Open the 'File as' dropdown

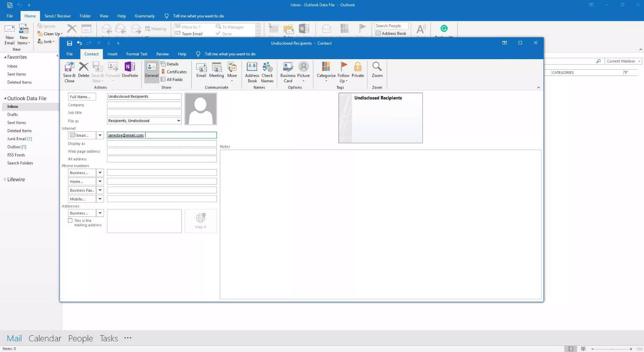pyautogui.click(x=178, y=121)
